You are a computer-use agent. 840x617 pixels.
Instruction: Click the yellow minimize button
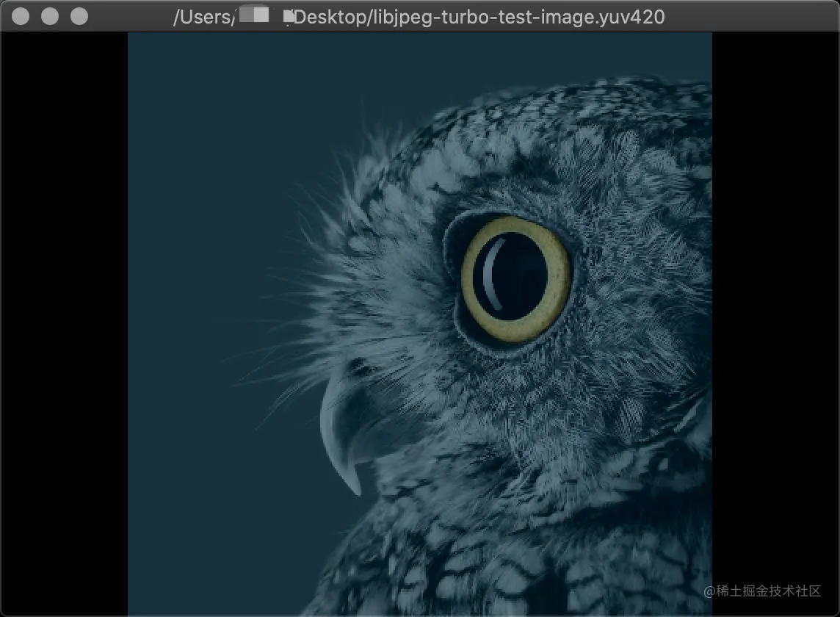tap(48, 16)
